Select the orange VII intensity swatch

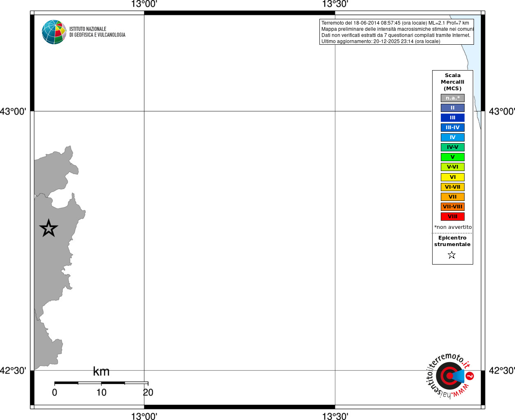[x=453, y=197]
